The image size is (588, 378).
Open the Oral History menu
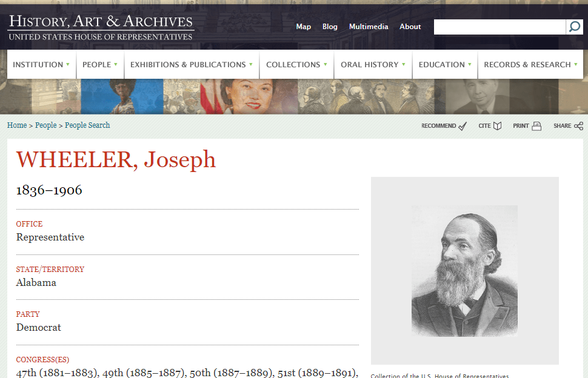click(x=373, y=64)
